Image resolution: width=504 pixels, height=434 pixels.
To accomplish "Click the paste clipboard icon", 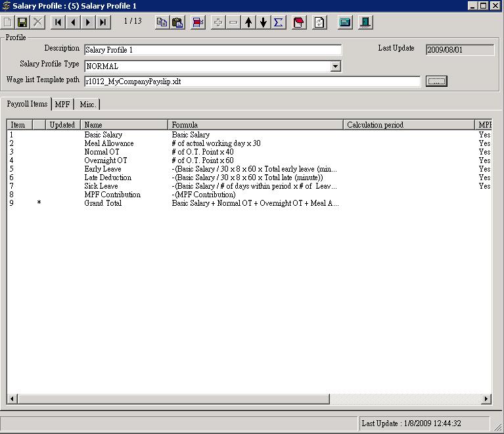I will (177, 22).
